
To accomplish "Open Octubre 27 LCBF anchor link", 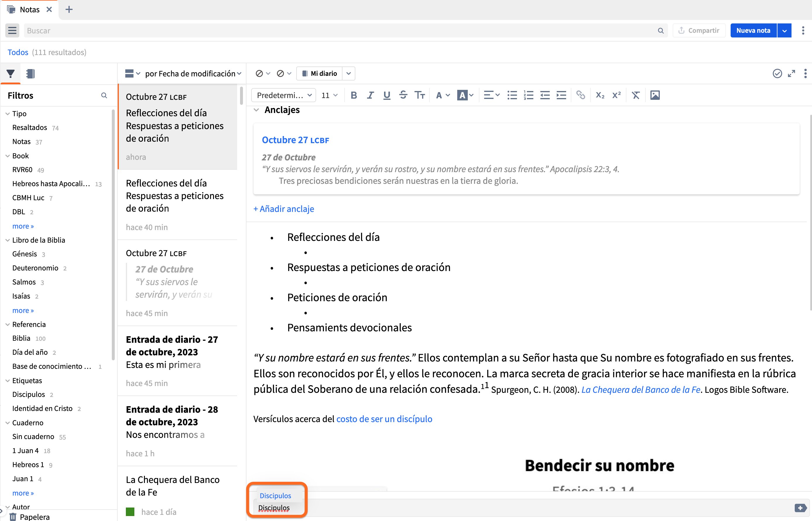I will 295,140.
